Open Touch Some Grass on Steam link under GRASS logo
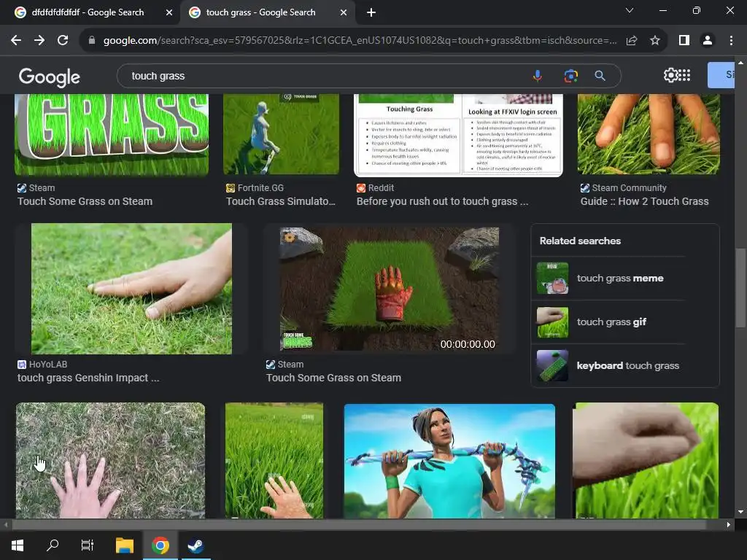Image resolution: width=747 pixels, height=560 pixels. pyautogui.click(x=85, y=201)
